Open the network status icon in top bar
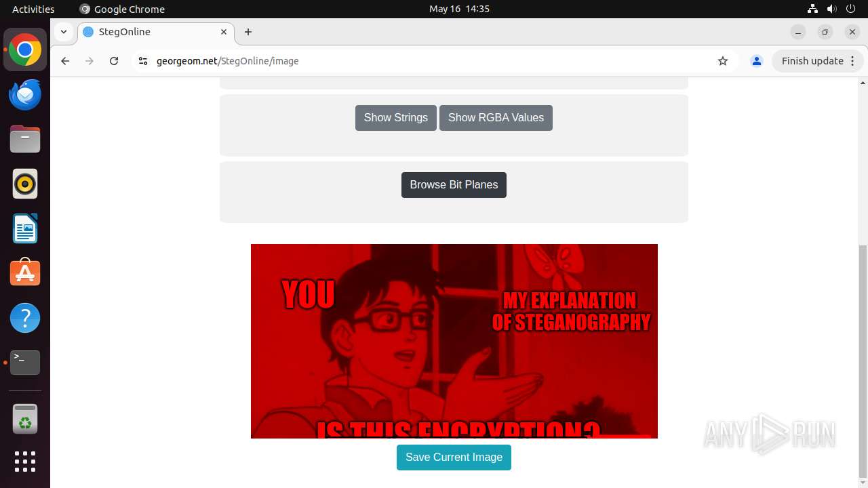Screen dimensions: 868x488 coord(813,9)
